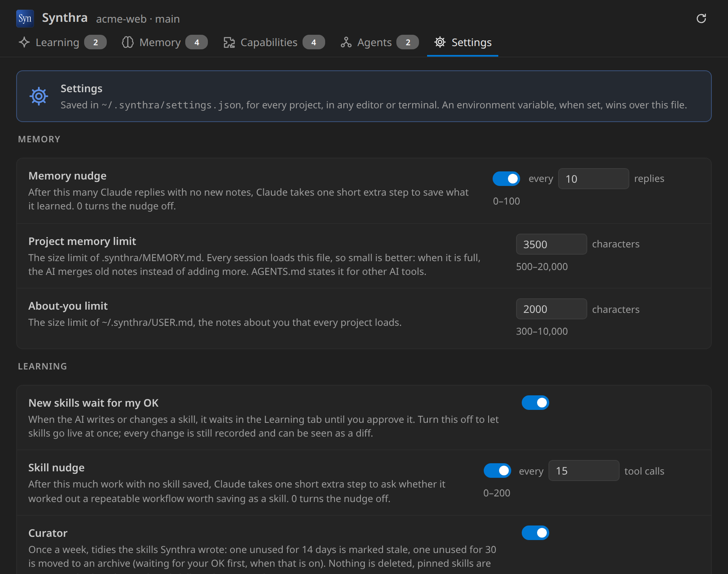This screenshot has height=574, width=728.
Task: Click the Capabilities tab count badge 4
Action: 314,42
